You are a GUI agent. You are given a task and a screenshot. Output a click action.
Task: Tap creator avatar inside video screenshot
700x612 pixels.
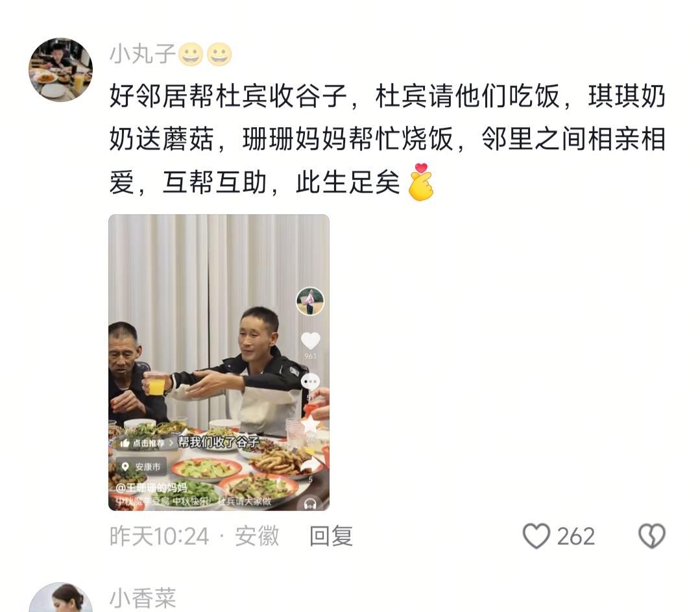pos(310,302)
